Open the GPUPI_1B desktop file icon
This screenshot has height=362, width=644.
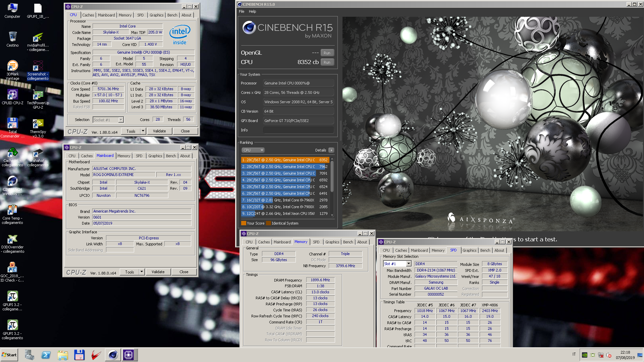[x=38, y=10]
